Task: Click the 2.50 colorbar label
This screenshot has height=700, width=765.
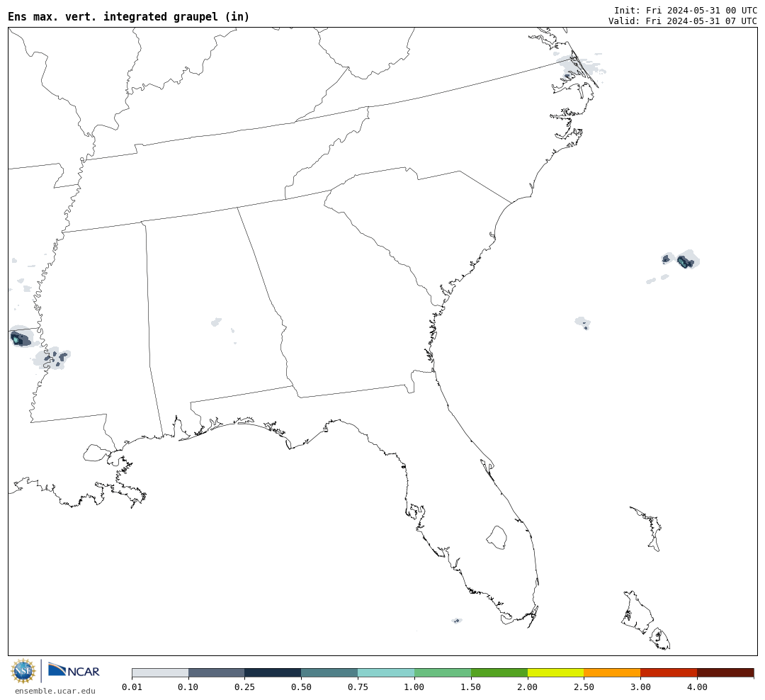Action: 584,687
